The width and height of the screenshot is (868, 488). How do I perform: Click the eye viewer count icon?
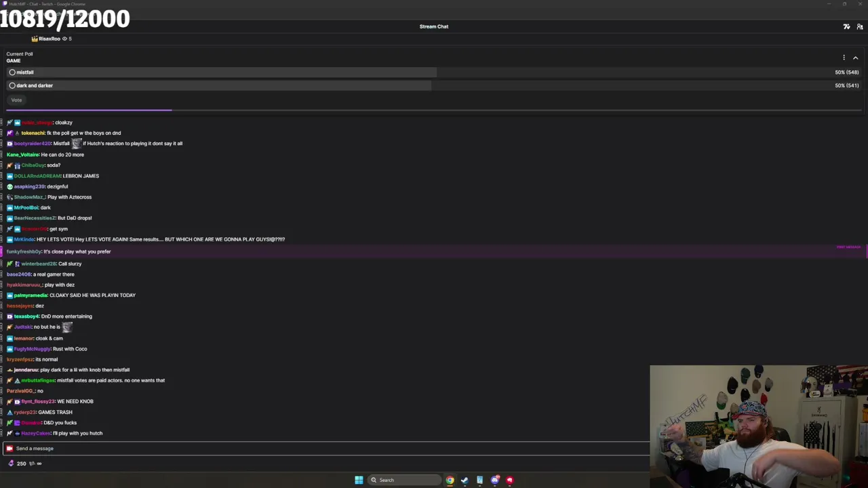65,39
